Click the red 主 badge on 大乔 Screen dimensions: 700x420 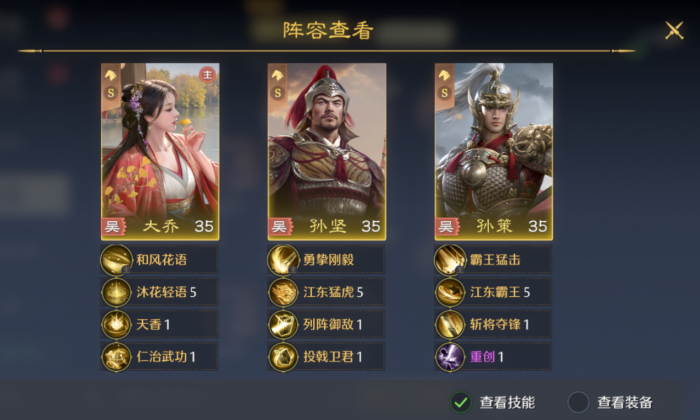(207, 75)
